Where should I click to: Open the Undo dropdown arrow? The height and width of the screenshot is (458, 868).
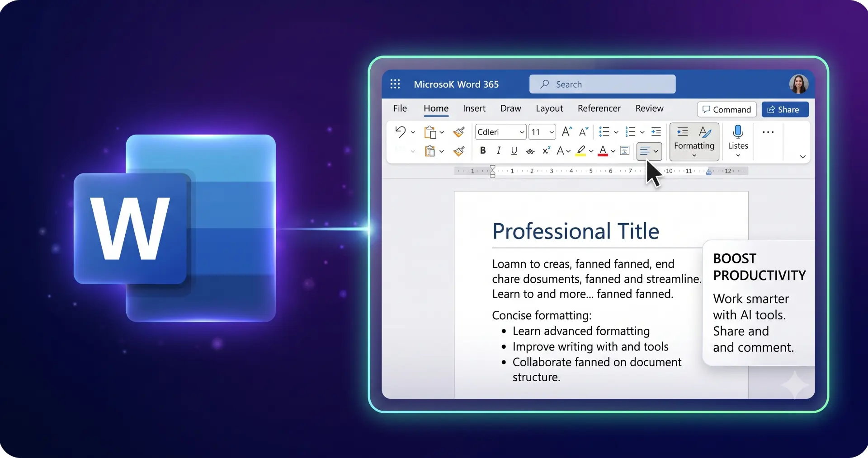click(x=413, y=132)
